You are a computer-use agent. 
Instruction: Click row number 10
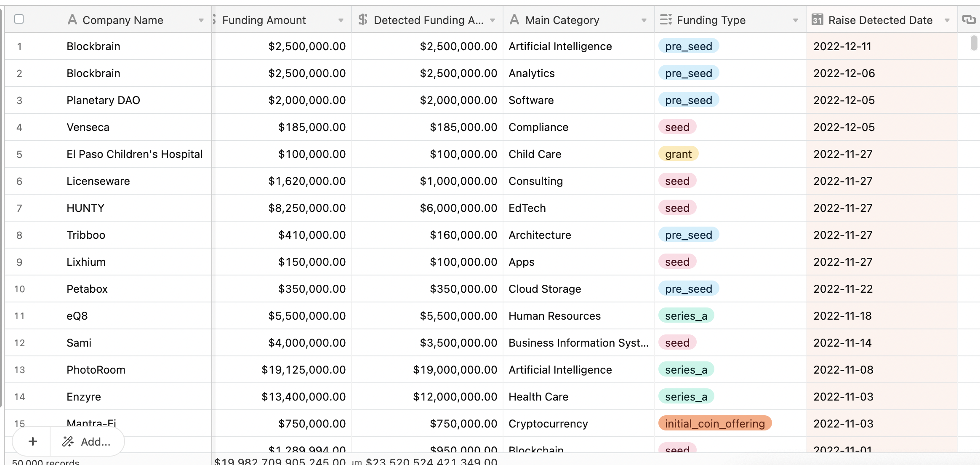(19, 289)
